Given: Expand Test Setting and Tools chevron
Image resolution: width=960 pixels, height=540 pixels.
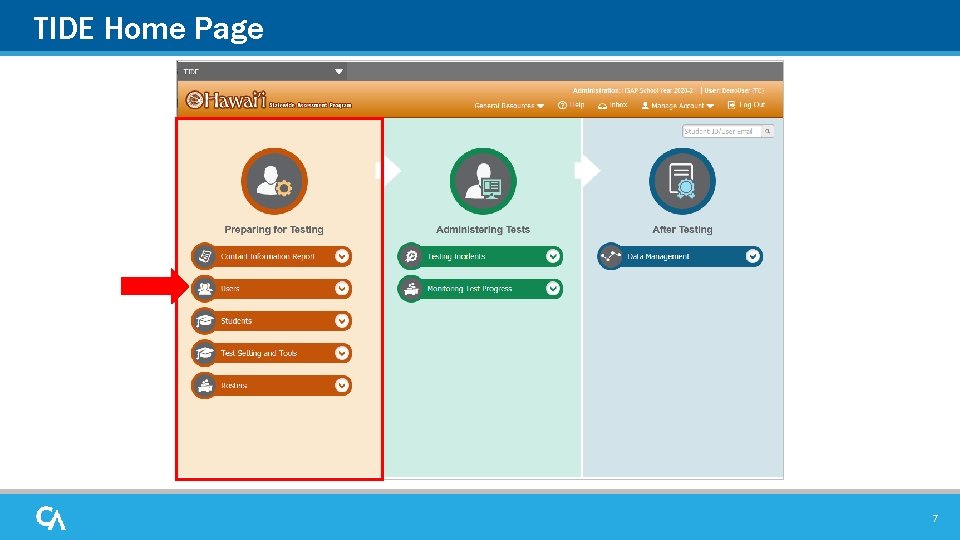Looking at the screenshot, I should tap(342, 353).
